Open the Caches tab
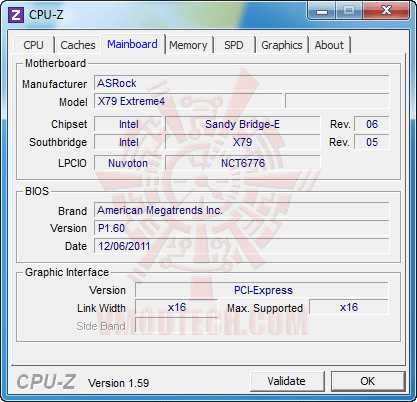Viewport: 417px width, 402px height. coord(78,45)
